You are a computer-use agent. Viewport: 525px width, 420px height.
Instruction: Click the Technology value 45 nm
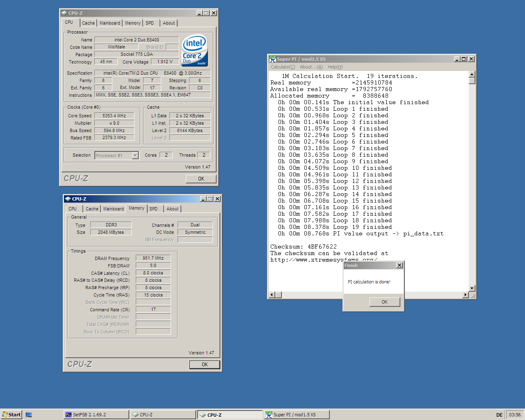click(x=106, y=62)
